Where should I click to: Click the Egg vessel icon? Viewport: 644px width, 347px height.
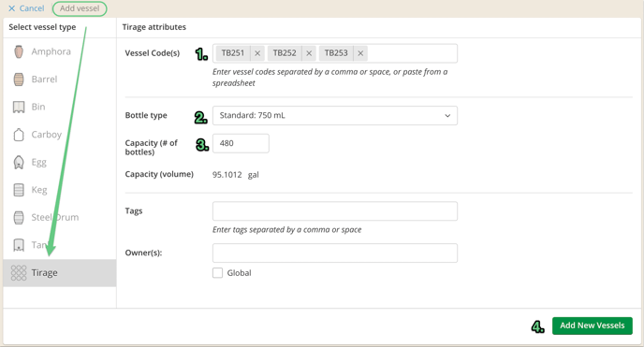coord(19,163)
